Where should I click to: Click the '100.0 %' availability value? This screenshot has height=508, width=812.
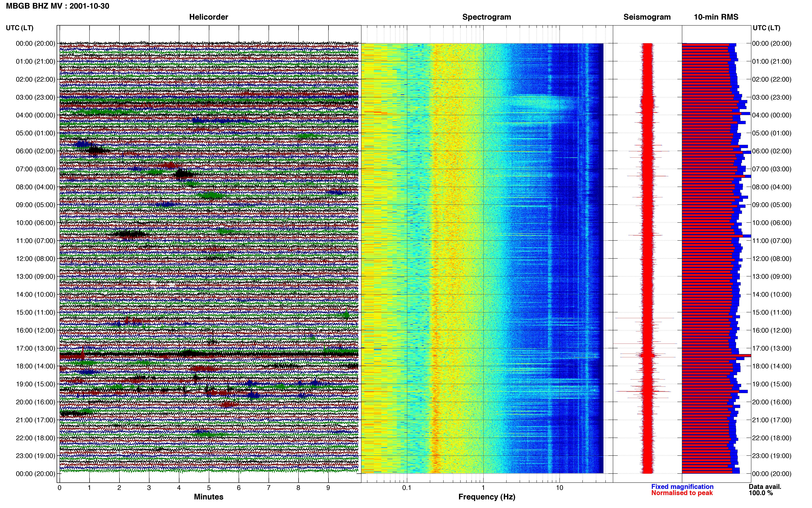761,493
